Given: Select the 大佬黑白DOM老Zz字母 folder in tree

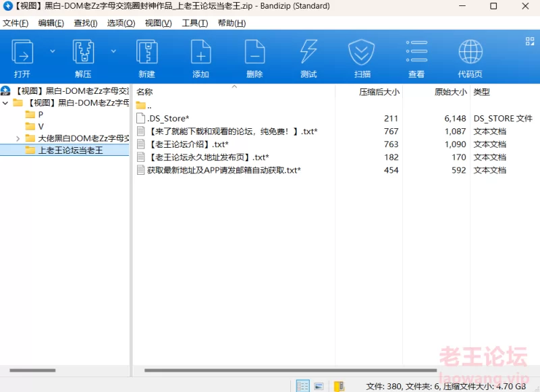Looking at the screenshot, I should (77, 138).
